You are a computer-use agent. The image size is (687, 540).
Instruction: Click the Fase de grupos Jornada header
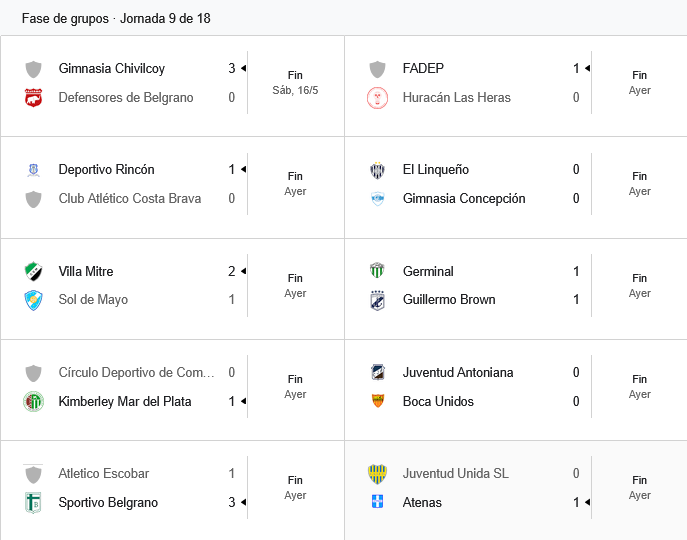point(116,18)
